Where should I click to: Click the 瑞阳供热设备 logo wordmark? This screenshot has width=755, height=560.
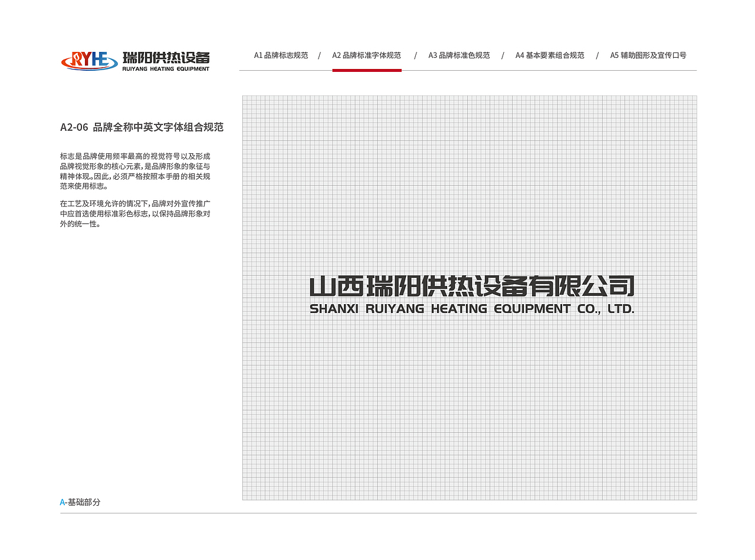tap(167, 56)
